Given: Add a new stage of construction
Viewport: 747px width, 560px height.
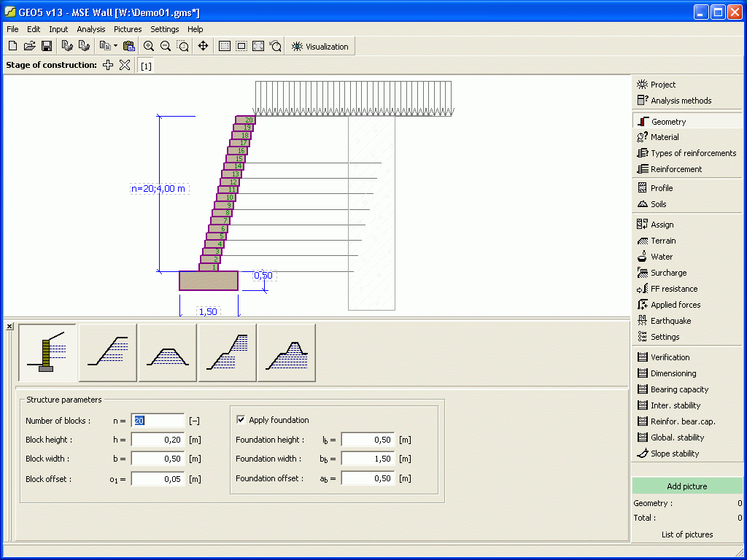Looking at the screenshot, I should (107, 65).
